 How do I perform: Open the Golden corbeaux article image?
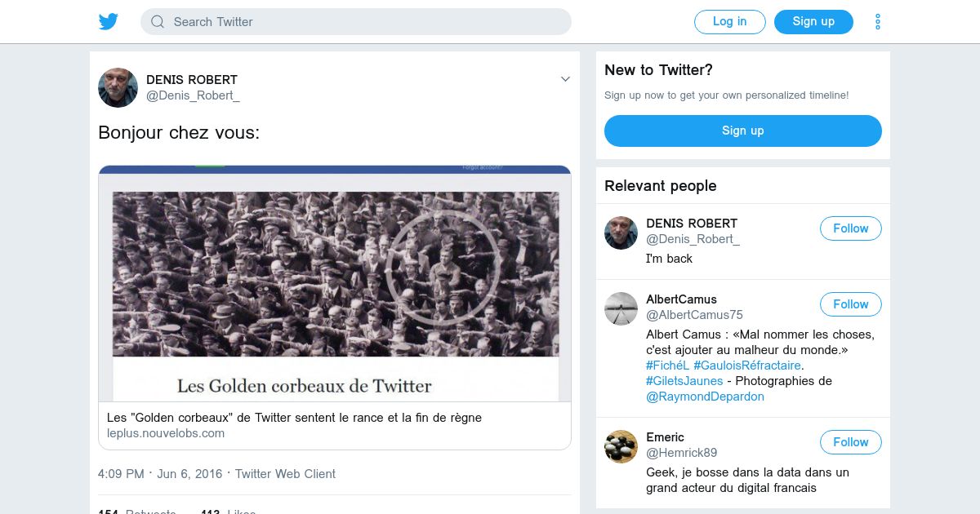pos(335,283)
